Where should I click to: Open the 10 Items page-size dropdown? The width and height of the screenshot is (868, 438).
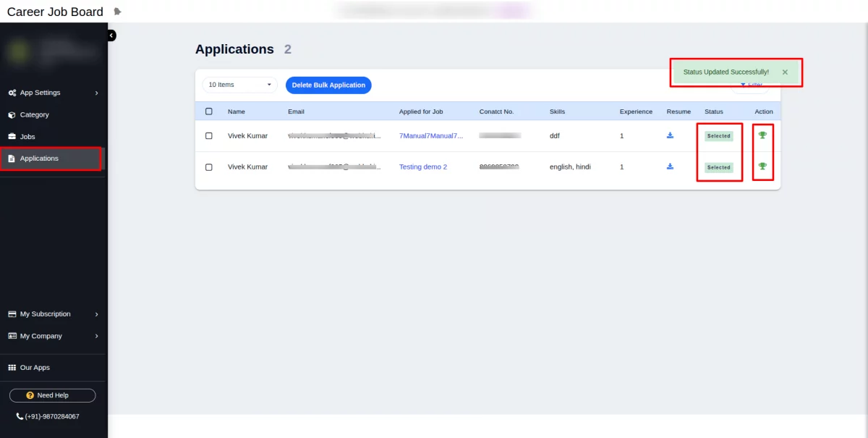coord(239,85)
